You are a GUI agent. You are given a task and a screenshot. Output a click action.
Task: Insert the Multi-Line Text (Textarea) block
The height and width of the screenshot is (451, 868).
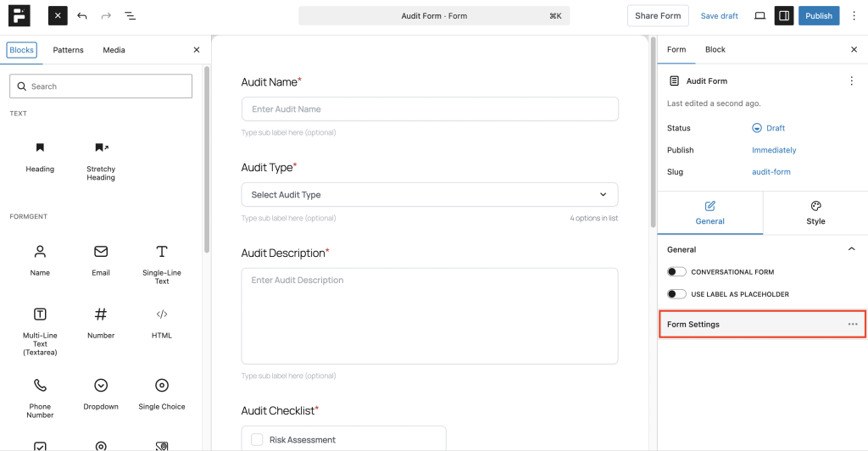tap(40, 331)
